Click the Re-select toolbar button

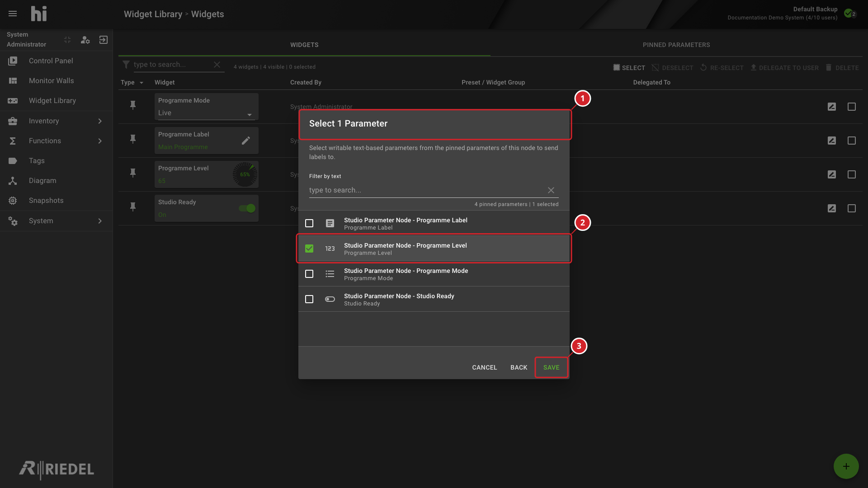click(x=722, y=68)
